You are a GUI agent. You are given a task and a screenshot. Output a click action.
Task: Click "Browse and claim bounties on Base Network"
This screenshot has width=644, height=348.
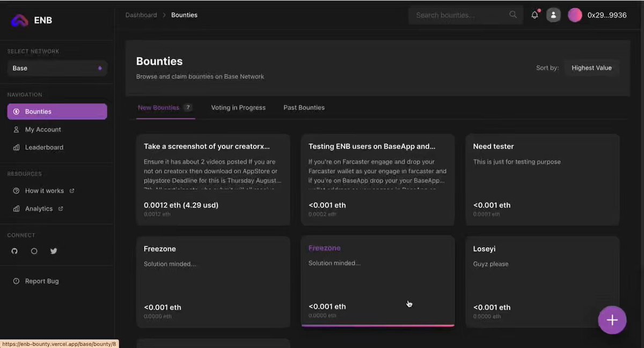[x=200, y=77]
